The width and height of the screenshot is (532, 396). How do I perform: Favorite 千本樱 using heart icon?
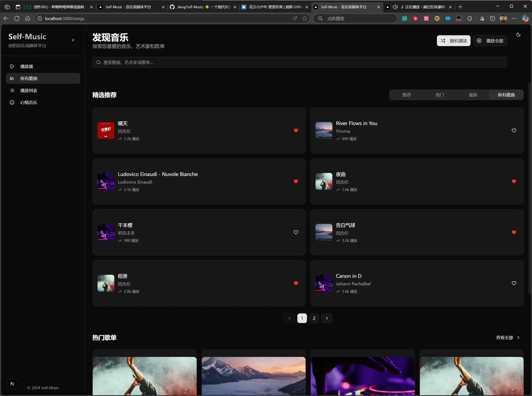pos(296,232)
